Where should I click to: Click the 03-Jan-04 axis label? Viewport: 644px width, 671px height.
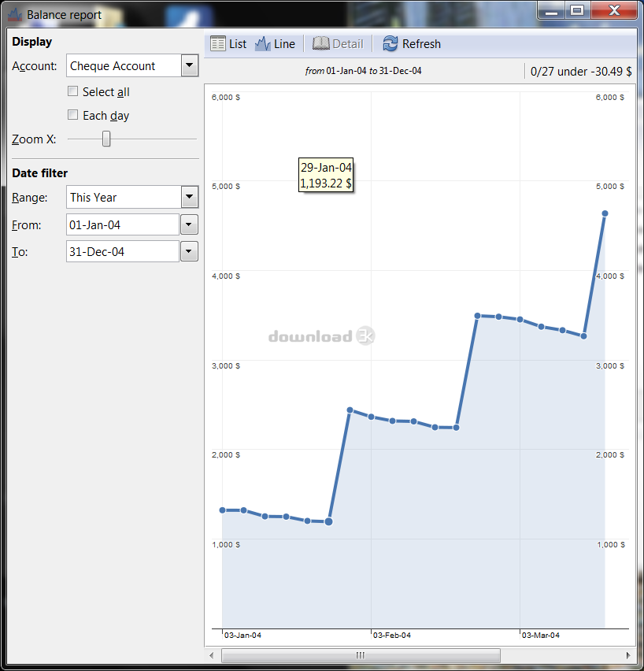[242, 635]
